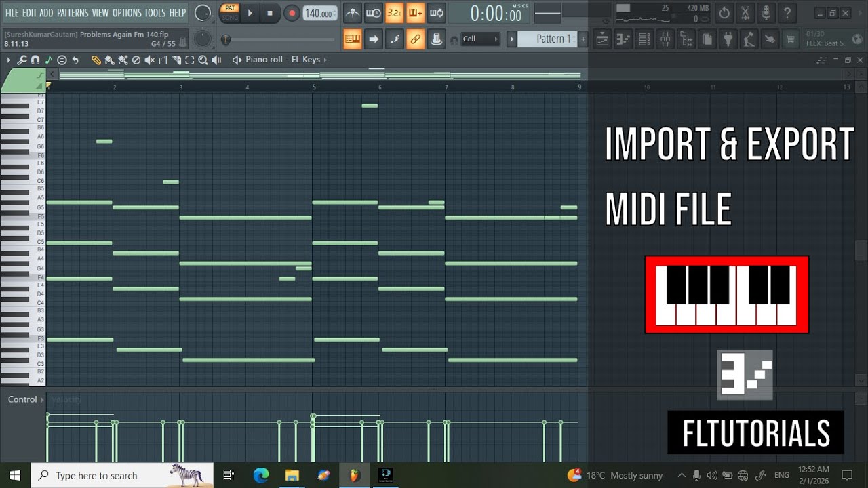Toggle the 3.2.1 countdown before recording
The height and width of the screenshot is (488, 868).
coord(394,13)
